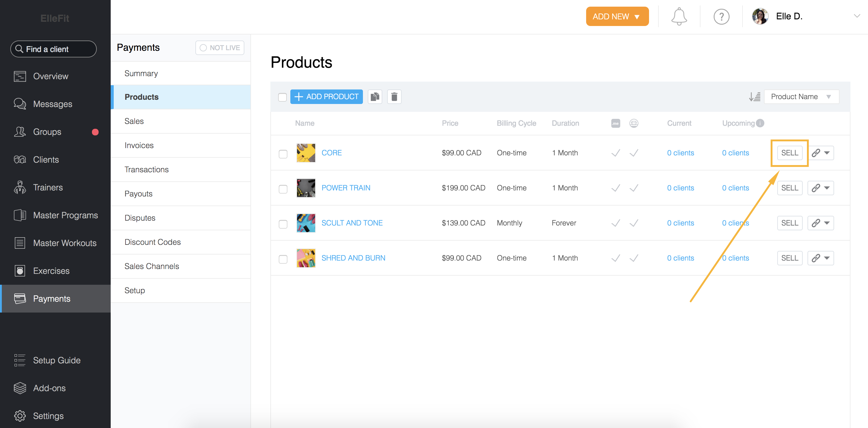Click the Upcoming info icon
The image size is (868, 428).
point(760,123)
